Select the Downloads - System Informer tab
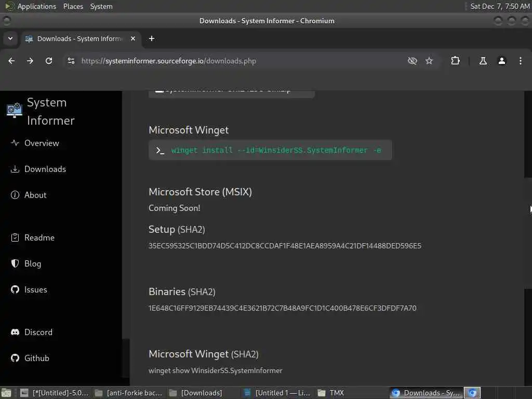This screenshot has height=399, width=532. click(81, 38)
